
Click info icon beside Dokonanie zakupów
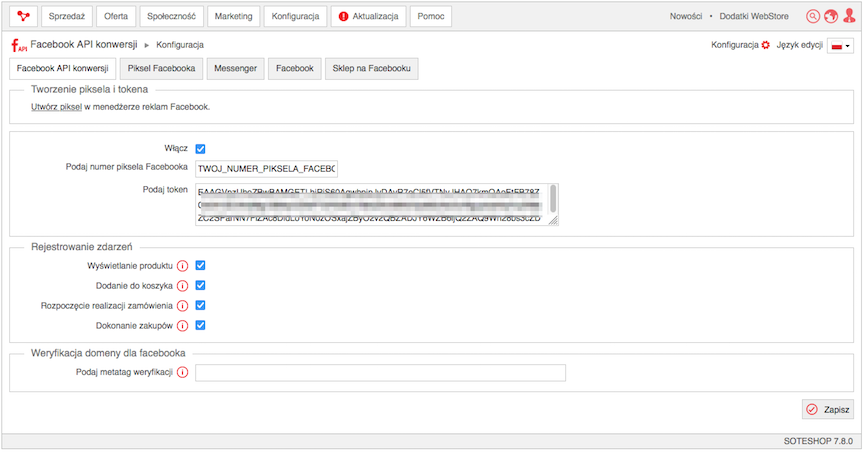point(182,326)
